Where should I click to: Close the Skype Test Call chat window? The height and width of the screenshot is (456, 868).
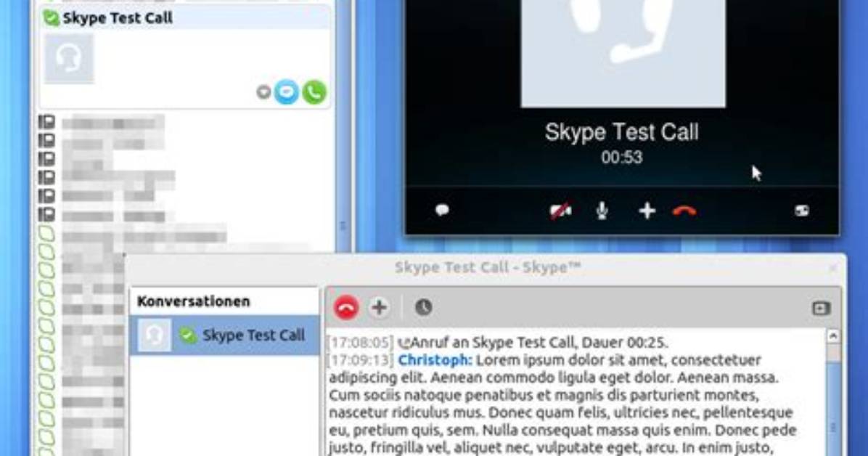[x=832, y=268]
